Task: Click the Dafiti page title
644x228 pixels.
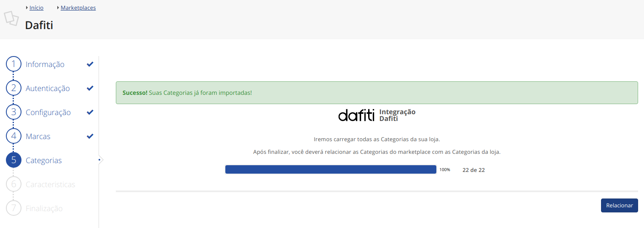Action: coord(39,25)
